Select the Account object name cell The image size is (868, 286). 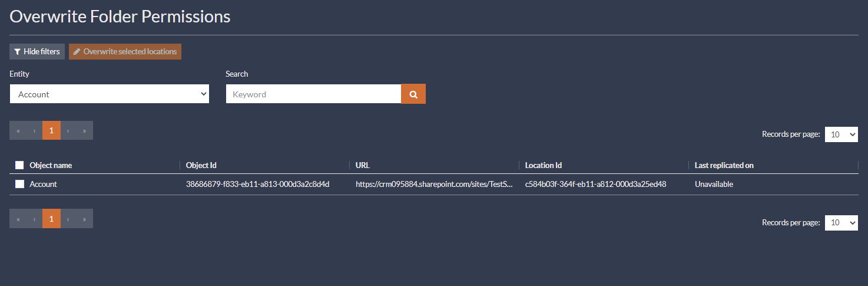click(43, 184)
